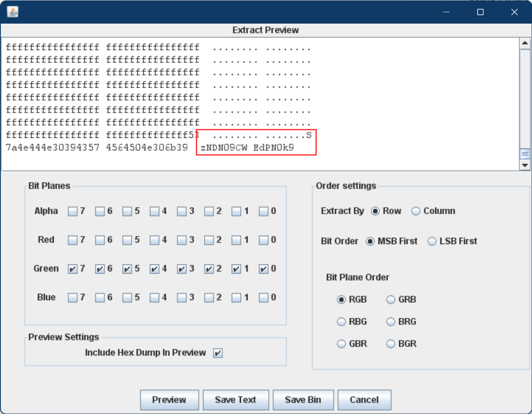The image size is (532, 414).
Task: Click the Preview button
Action: (169, 400)
